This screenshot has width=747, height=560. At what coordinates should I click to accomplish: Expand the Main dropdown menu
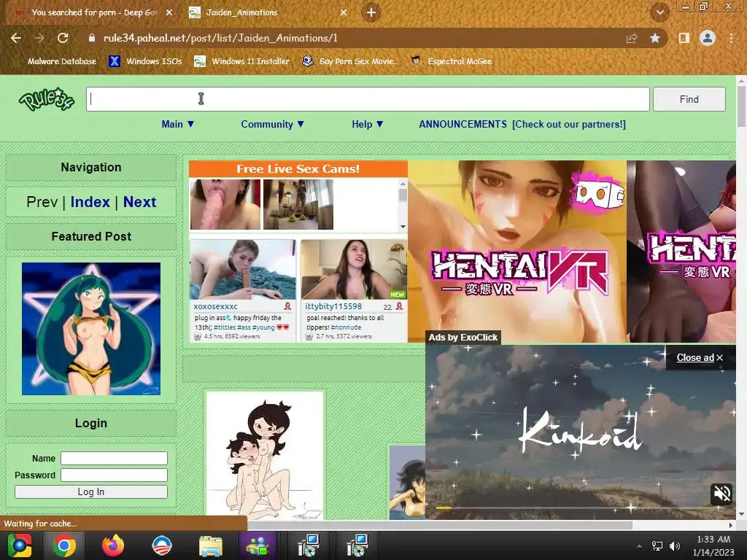(178, 124)
